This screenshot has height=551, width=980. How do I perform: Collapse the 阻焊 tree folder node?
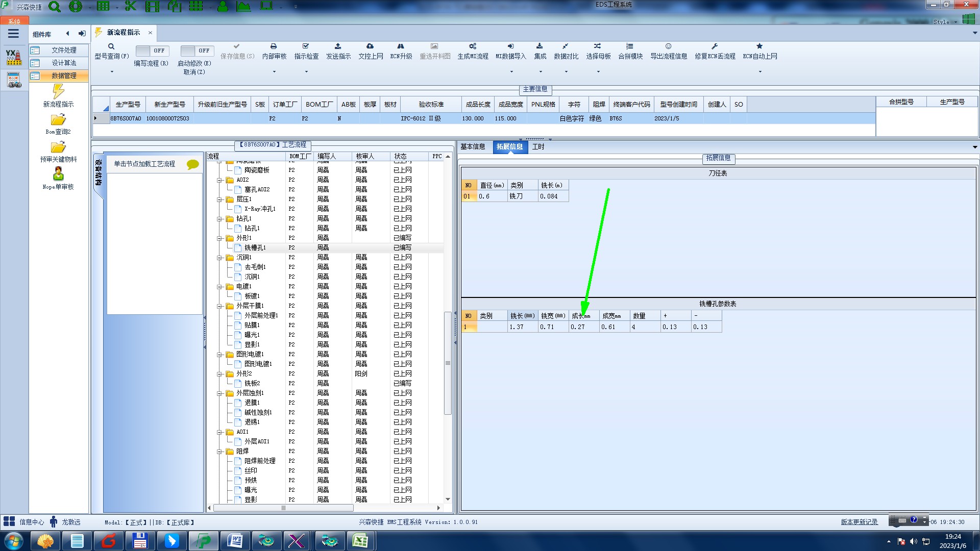click(219, 452)
